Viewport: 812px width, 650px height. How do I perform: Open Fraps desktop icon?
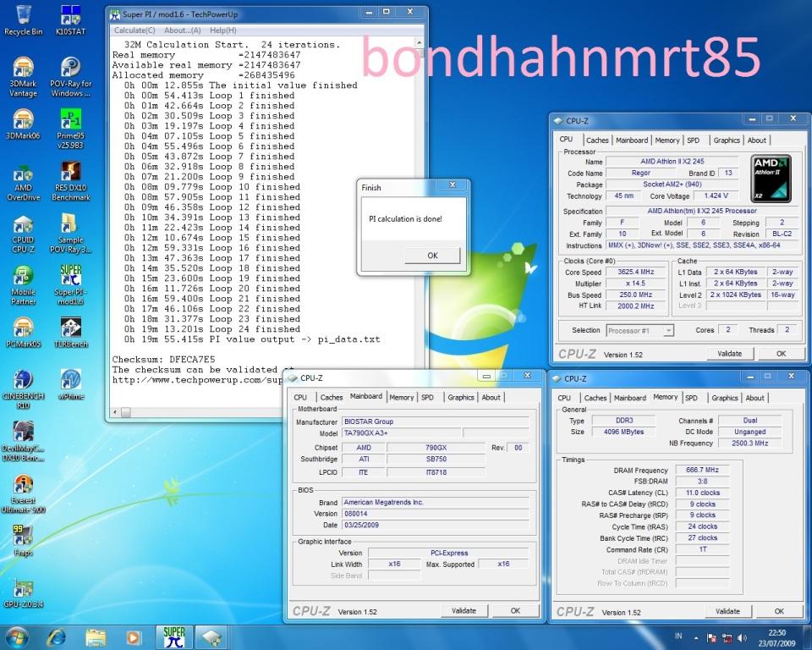click(24, 541)
